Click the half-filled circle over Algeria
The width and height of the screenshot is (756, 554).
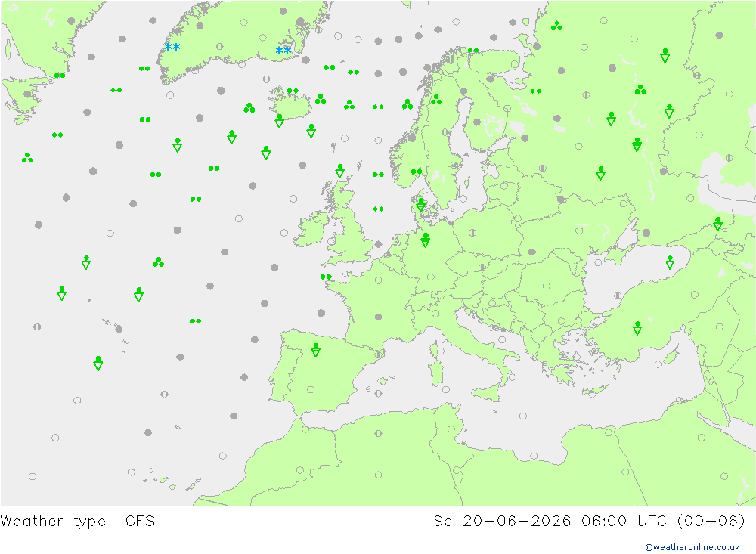[x=379, y=434]
